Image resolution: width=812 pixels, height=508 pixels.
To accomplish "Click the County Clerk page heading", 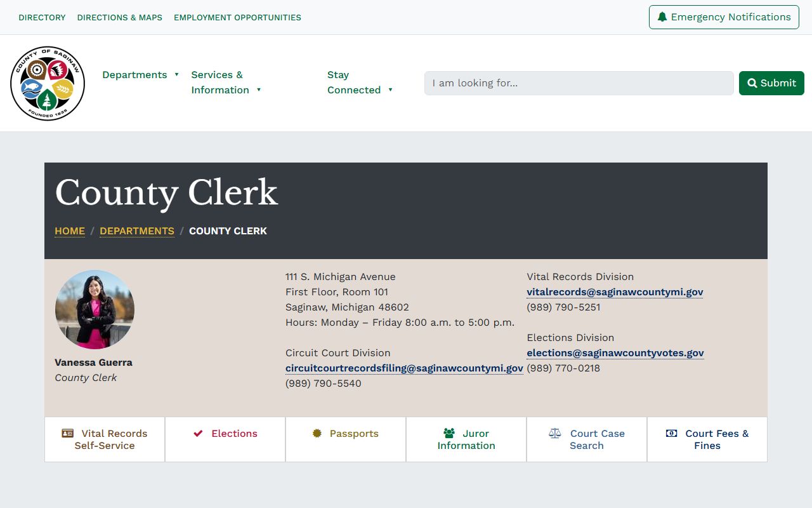I will click(166, 192).
